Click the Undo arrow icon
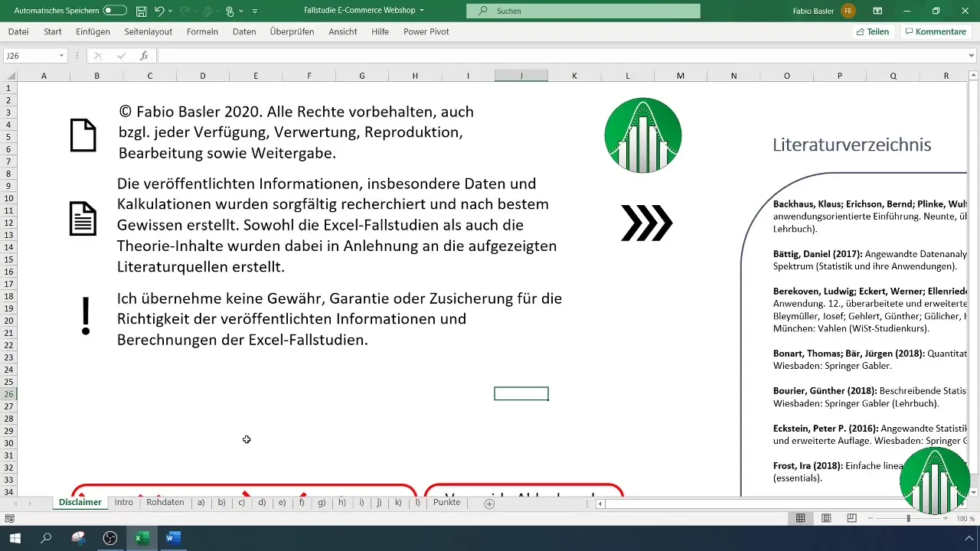The image size is (980, 551). click(159, 11)
